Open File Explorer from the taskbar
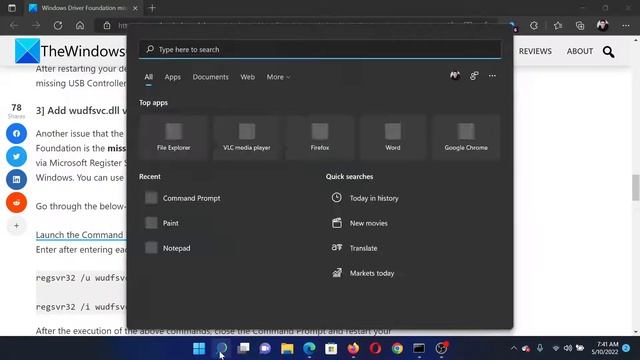 point(287,348)
